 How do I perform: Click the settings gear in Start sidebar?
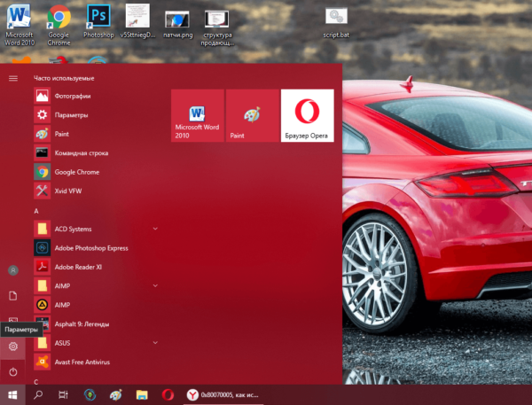point(13,347)
